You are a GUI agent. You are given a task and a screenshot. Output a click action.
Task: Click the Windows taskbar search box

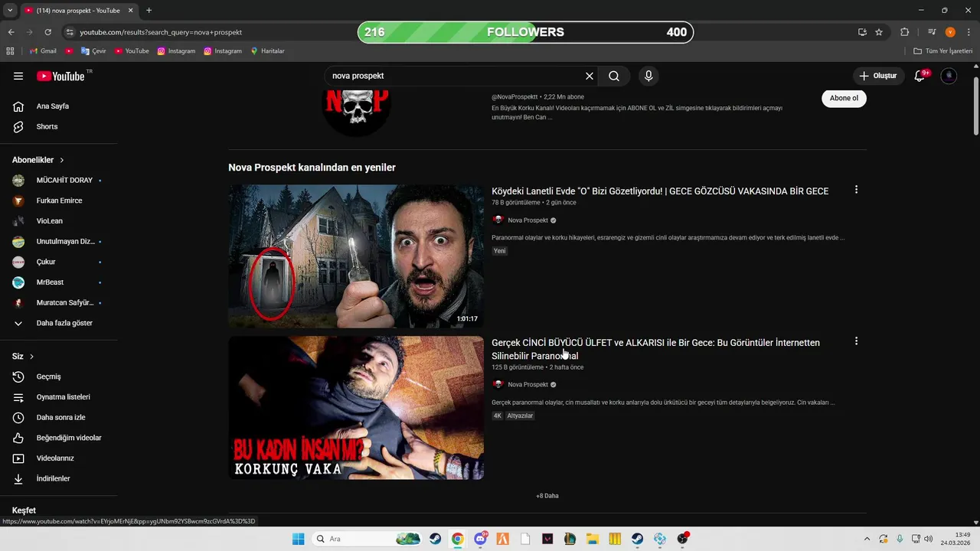[367, 539]
